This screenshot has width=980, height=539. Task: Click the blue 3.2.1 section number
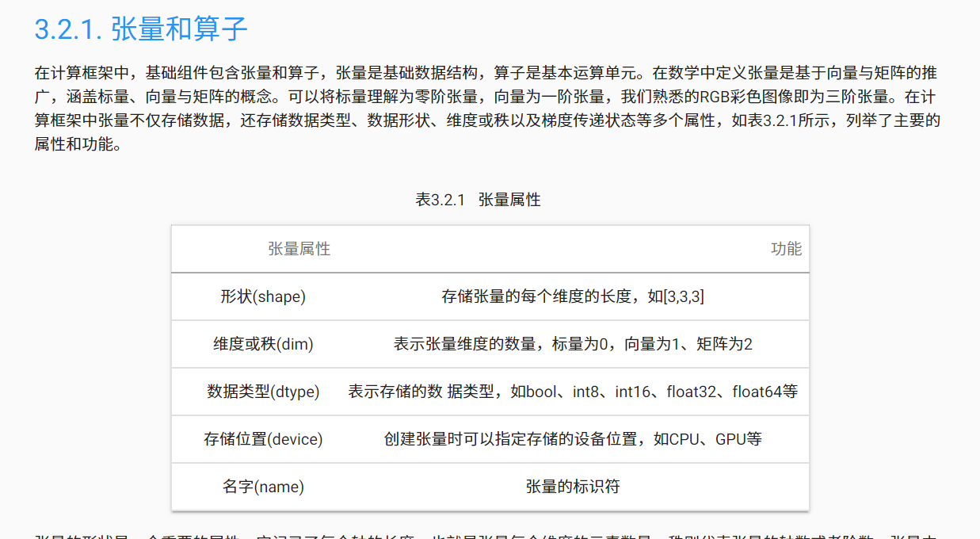[58, 29]
